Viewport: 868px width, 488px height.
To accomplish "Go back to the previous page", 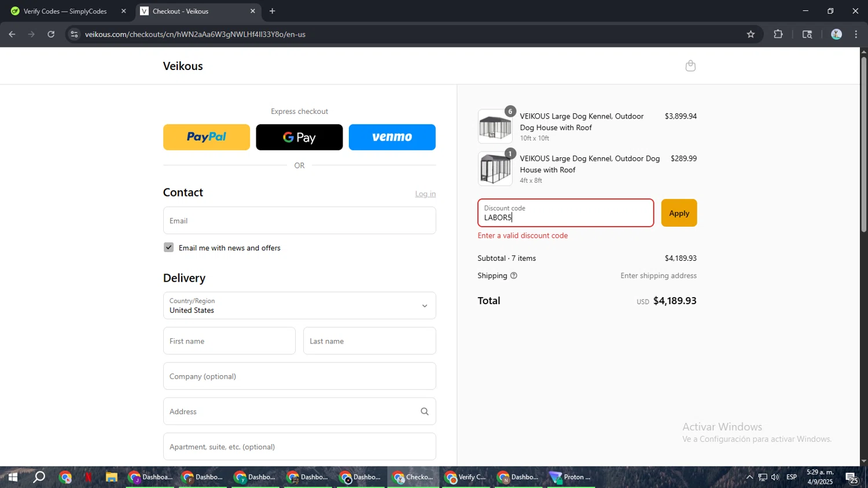I will coord(12,34).
